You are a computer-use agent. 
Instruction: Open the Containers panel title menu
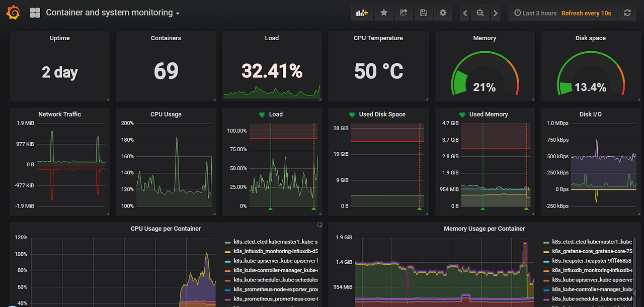[x=166, y=38]
